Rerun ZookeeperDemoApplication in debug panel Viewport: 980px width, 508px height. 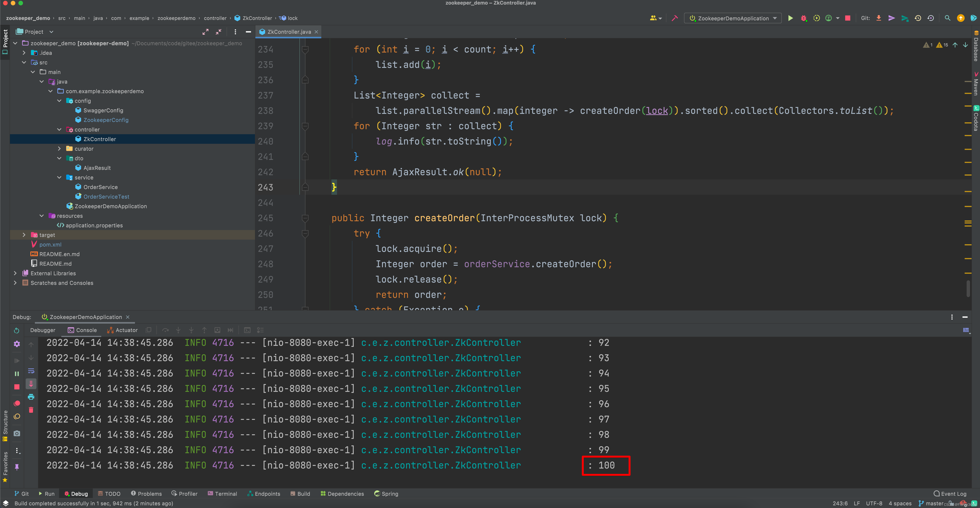pos(16,330)
